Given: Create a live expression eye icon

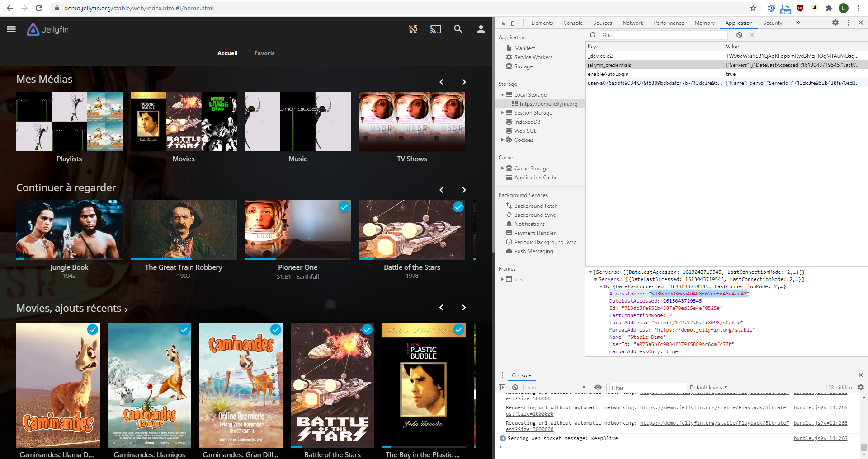Looking at the screenshot, I should tap(598, 387).
